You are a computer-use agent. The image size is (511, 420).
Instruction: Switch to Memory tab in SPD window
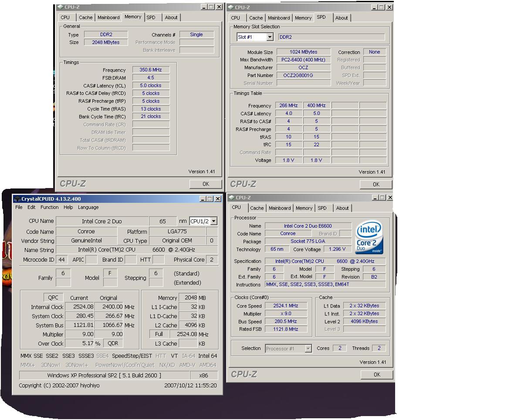pos(303,18)
